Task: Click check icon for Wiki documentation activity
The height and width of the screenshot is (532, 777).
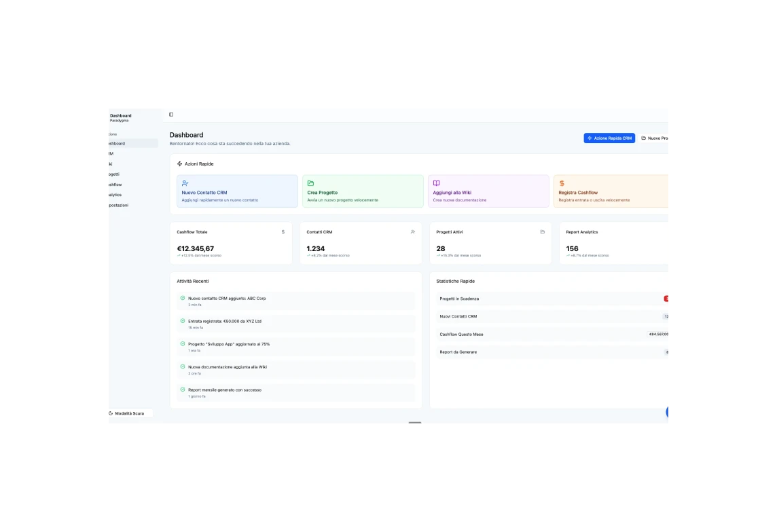Action: 182,366
